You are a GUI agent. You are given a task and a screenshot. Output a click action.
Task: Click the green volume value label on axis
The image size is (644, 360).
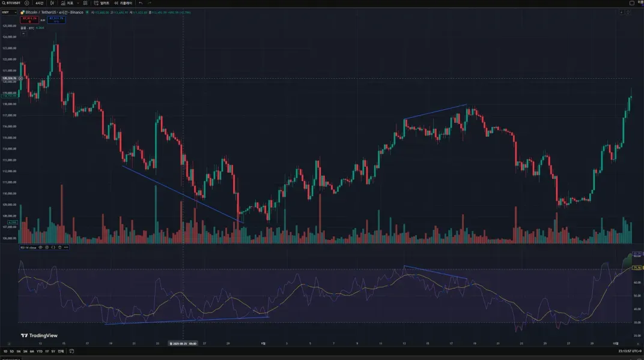(x=13, y=222)
